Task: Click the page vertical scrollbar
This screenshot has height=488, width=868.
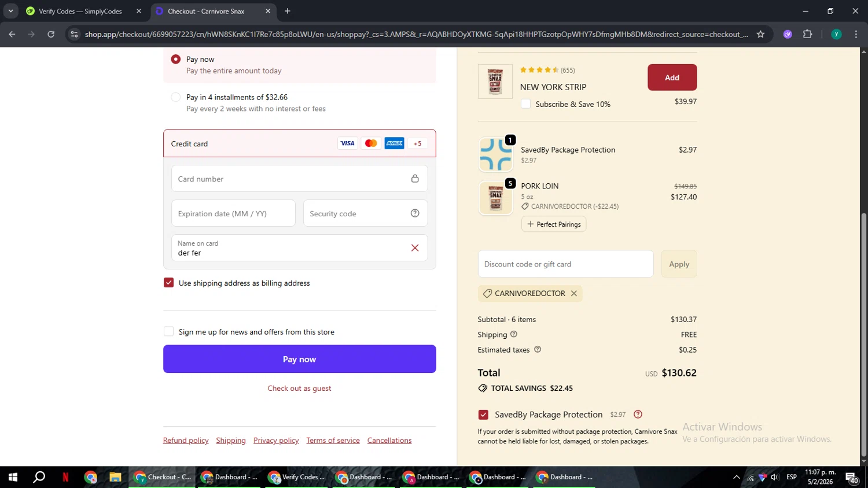Action: tap(864, 335)
